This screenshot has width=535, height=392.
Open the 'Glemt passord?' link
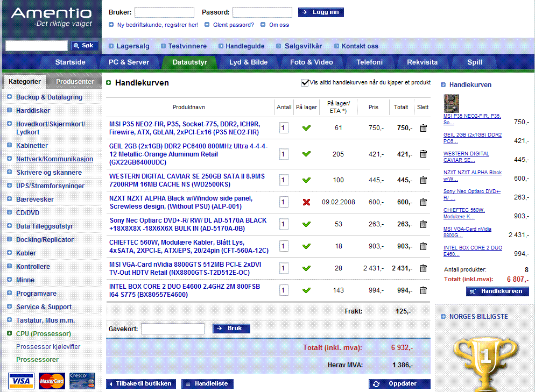coord(234,25)
